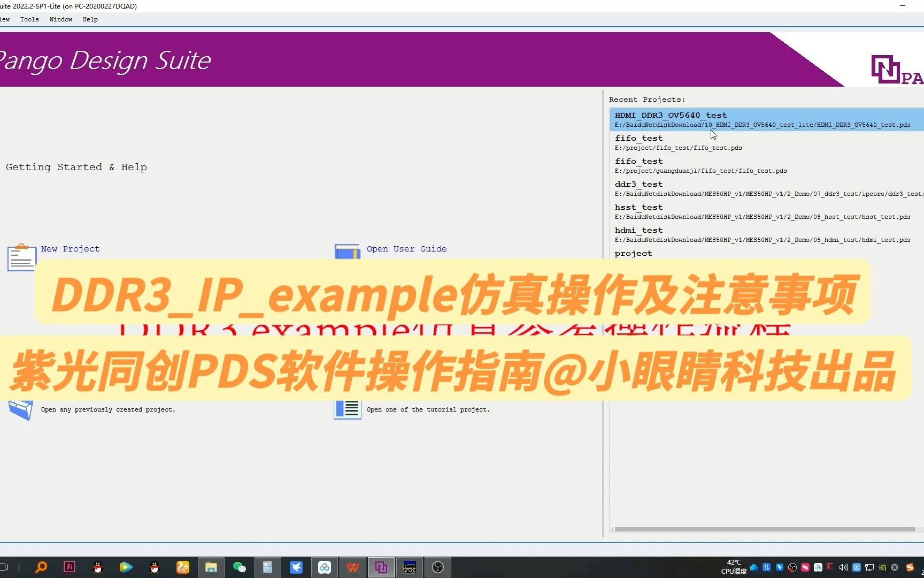Click the Sogou input method tray icon
The height and width of the screenshot is (578, 924).
point(910,567)
